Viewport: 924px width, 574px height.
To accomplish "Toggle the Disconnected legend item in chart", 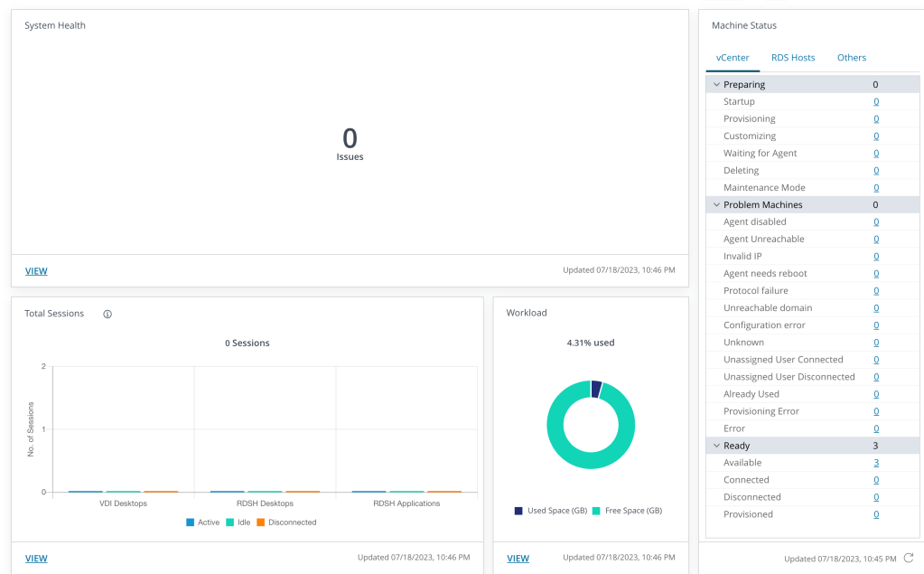I will (286, 522).
